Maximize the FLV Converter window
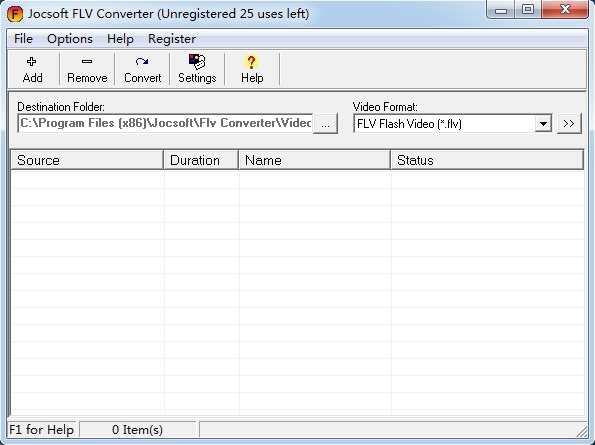The height and width of the screenshot is (445, 595). (528, 9)
